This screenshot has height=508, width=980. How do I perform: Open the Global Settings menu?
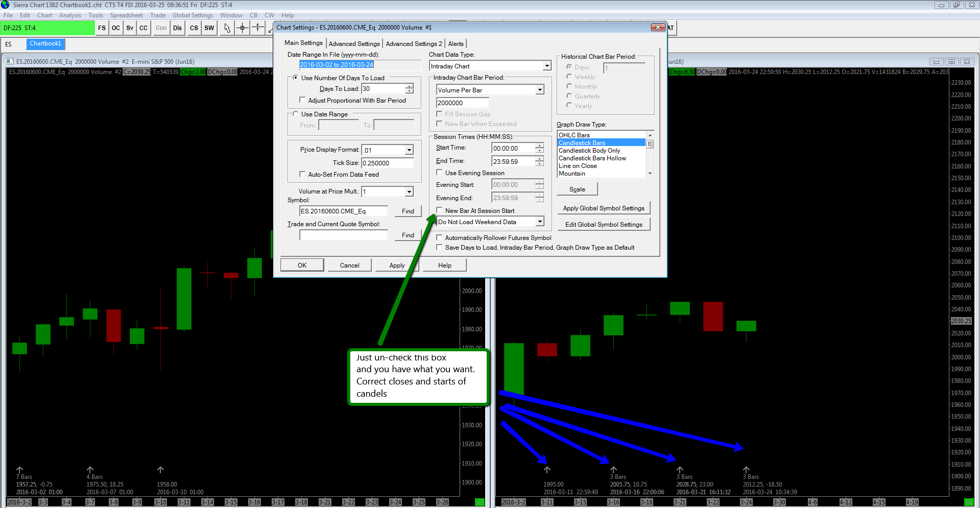pyautogui.click(x=193, y=15)
